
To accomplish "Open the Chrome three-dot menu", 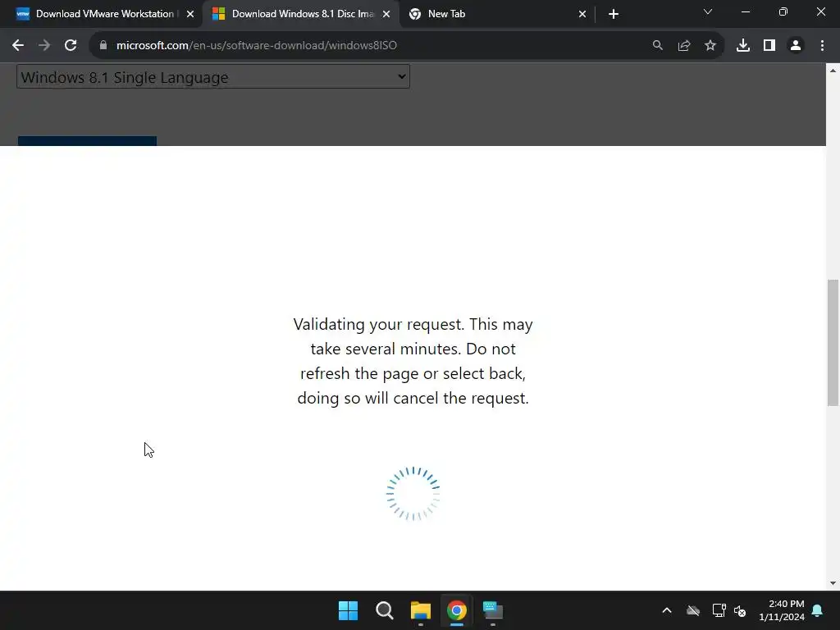I will point(822,46).
